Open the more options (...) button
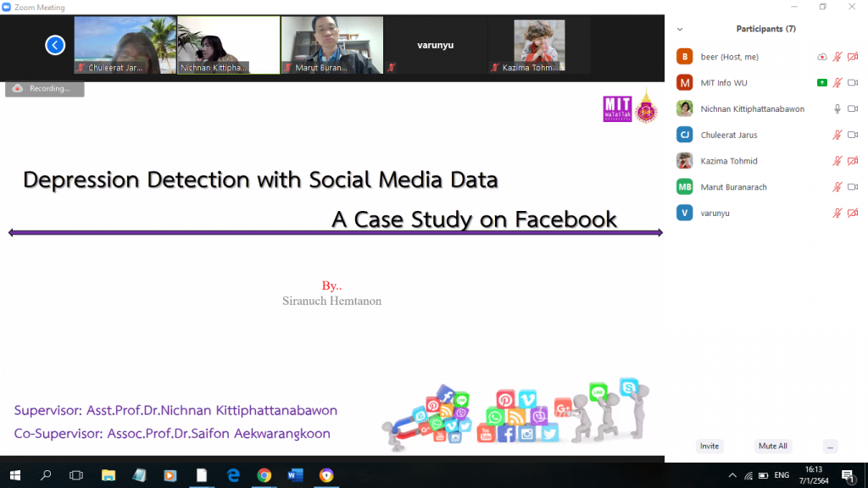The image size is (868, 488). 830,446
